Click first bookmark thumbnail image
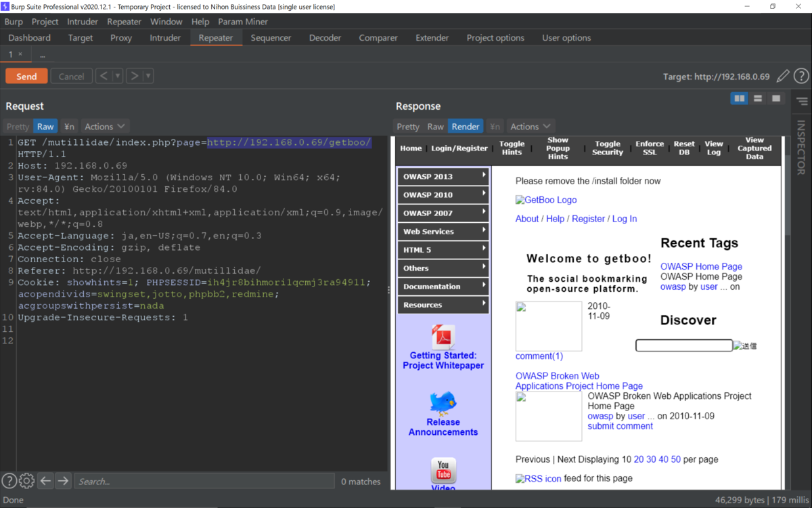This screenshot has height=508, width=812. [549, 326]
